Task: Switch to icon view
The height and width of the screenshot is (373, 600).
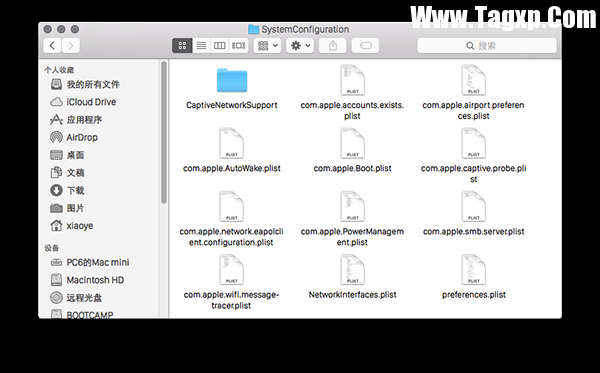Action: click(182, 46)
